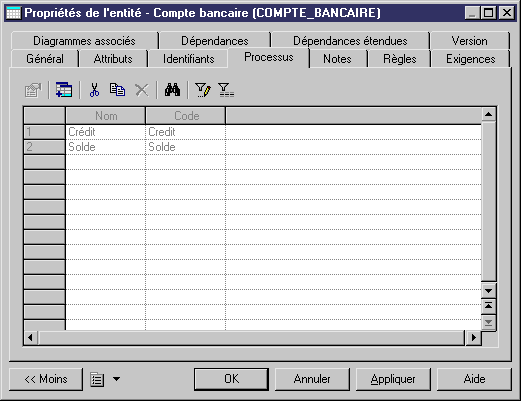This screenshot has height=401, width=521.
Task: Switch to the Attributs tab
Action: pyautogui.click(x=113, y=59)
